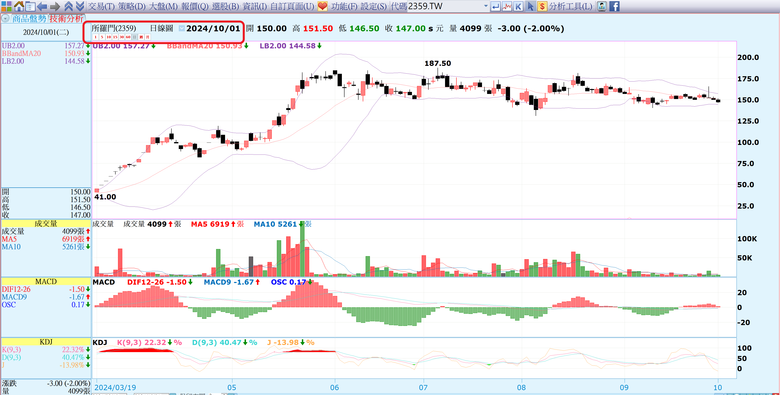This screenshot has height=395, width=780.
Task: Open the 自訂頁面(U) menu
Action: coord(292,6)
